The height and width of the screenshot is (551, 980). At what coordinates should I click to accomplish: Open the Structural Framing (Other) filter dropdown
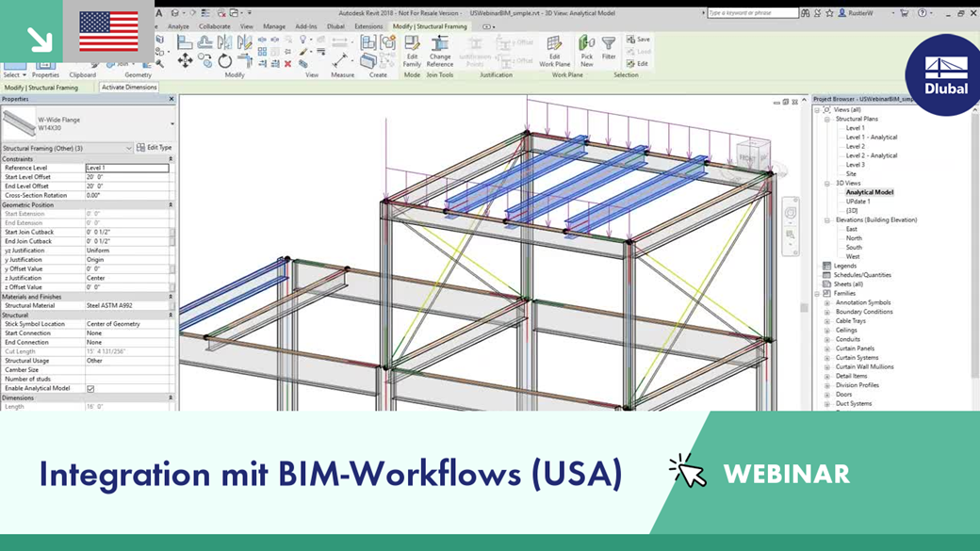tap(129, 148)
